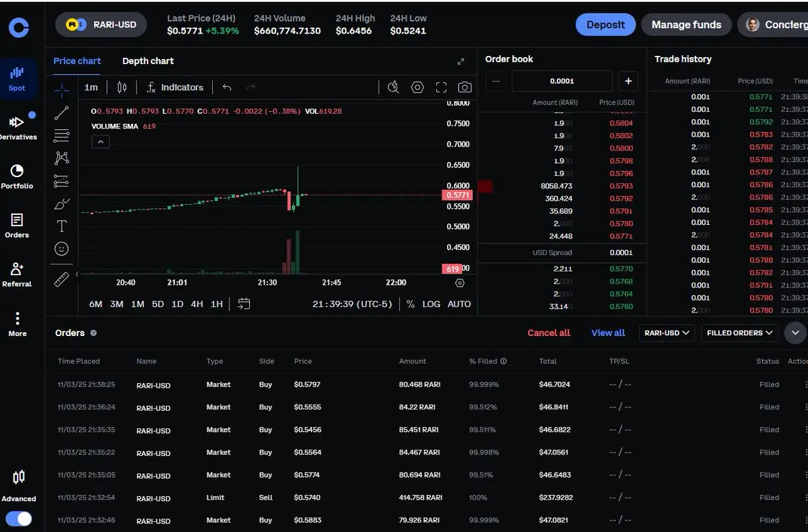The width and height of the screenshot is (808, 532).
Task: Select the pattern drawing tool
Action: click(61, 158)
